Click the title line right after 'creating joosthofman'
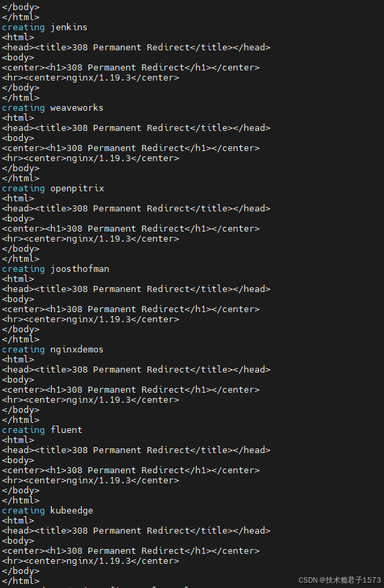The image size is (384, 588). tap(136, 289)
